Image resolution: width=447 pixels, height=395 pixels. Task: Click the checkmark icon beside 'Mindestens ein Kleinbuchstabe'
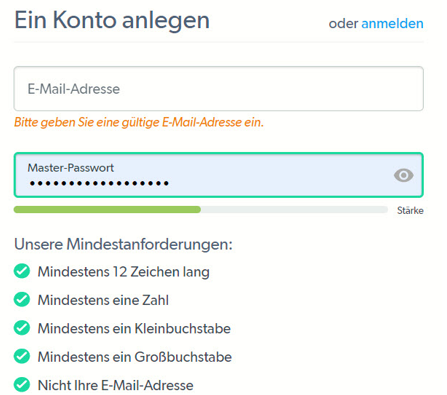pyautogui.click(x=22, y=328)
